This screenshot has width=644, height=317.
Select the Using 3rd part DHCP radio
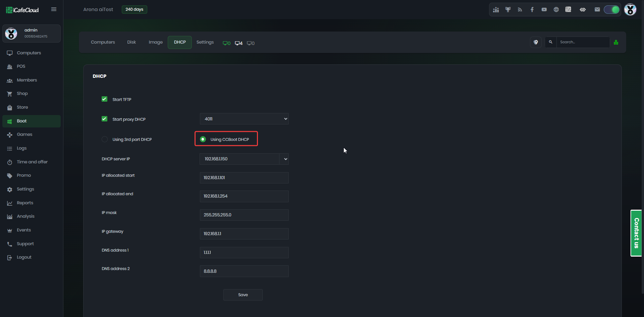(x=105, y=139)
